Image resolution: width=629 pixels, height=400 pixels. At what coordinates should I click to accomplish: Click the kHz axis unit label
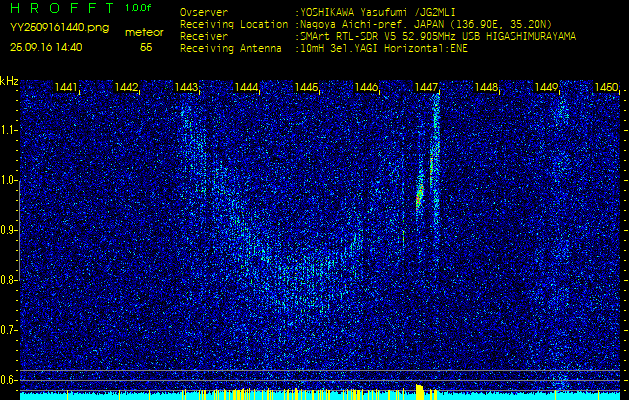[9, 81]
